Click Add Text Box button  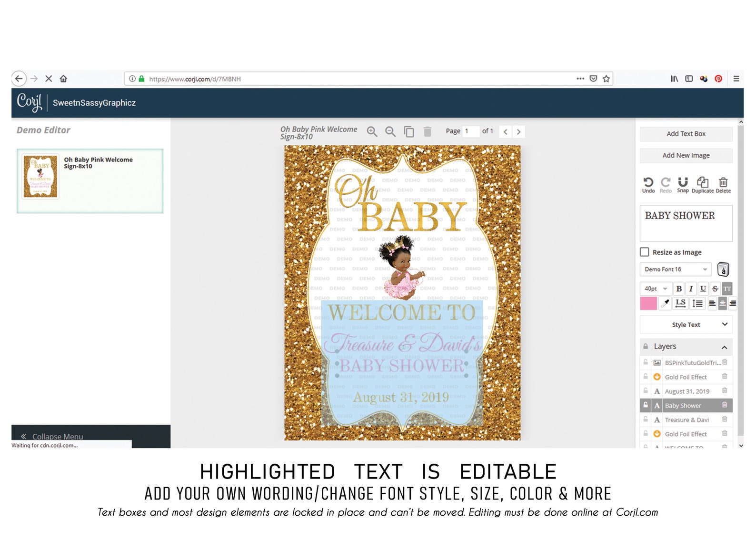[x=686, y=134]
